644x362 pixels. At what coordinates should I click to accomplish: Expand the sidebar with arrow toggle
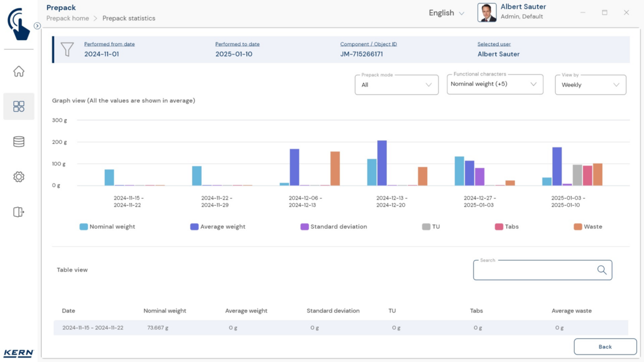click(37, 26)
